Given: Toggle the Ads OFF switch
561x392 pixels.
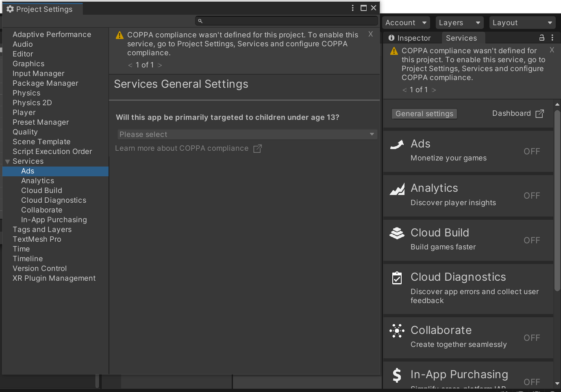Looking at the screenshot, I should (x=532, y=152).
